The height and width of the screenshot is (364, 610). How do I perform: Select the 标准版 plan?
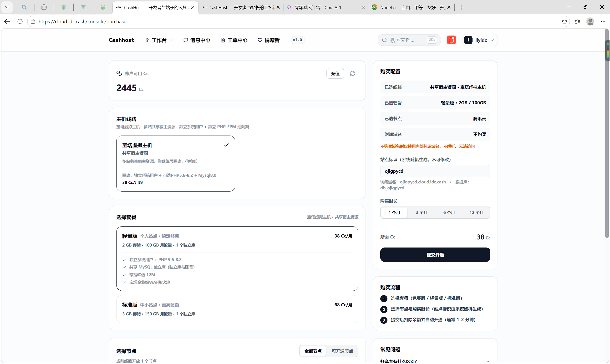[x=237, y=309]
